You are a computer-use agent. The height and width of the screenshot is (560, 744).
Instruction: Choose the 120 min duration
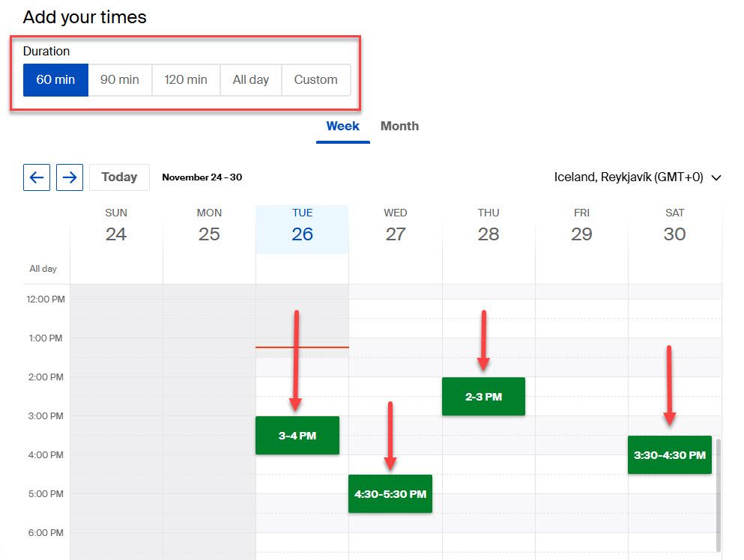[x=185, y=79]
